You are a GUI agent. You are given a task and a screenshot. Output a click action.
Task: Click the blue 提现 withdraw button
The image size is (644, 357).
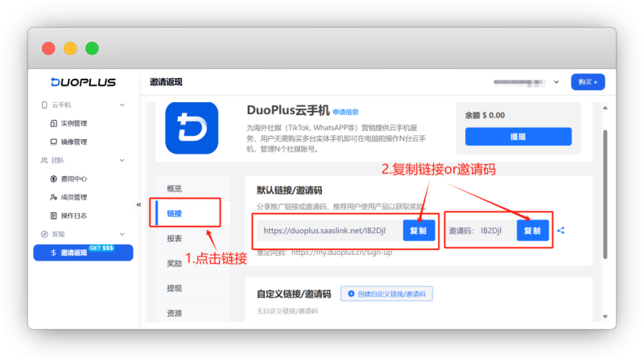point(518,137)
